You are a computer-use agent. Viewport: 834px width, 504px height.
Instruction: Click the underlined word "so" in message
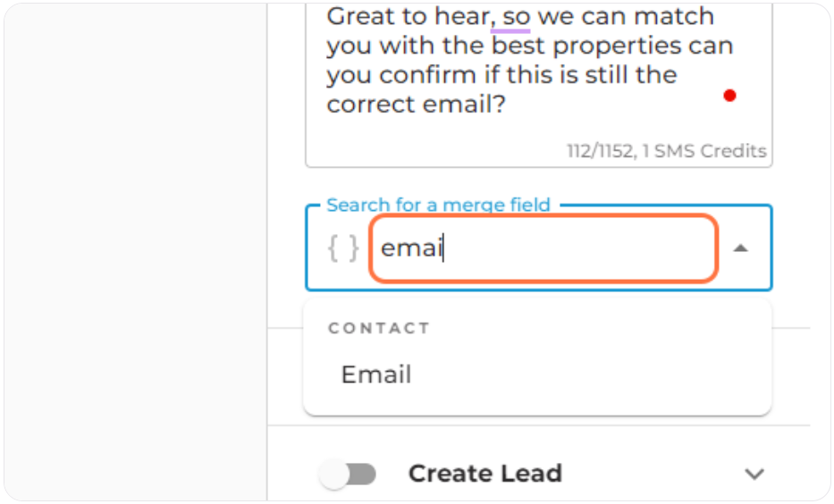coord(516,17)
